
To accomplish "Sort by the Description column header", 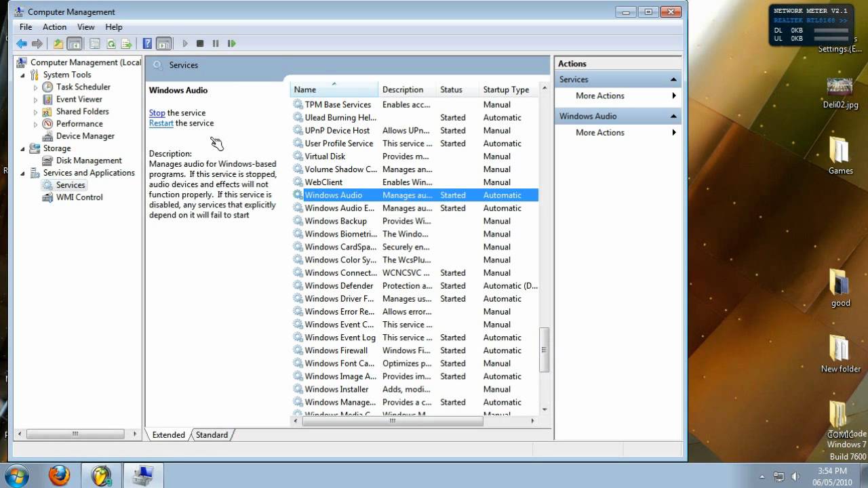I will 408,89.
